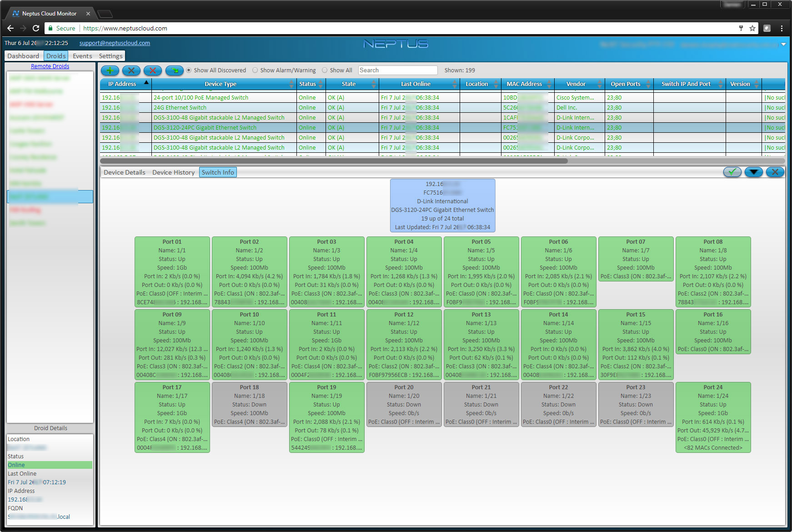The width and height of the screenshot is (792, 532).
Task: Select Show All radio button
Action: click(x=325, y=70)
